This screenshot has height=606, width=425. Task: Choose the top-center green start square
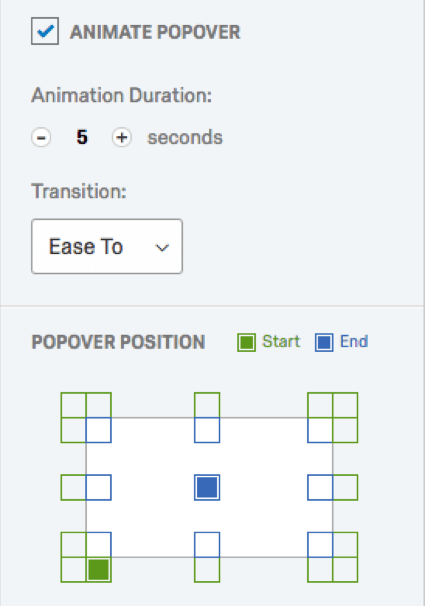pos(207,405)
